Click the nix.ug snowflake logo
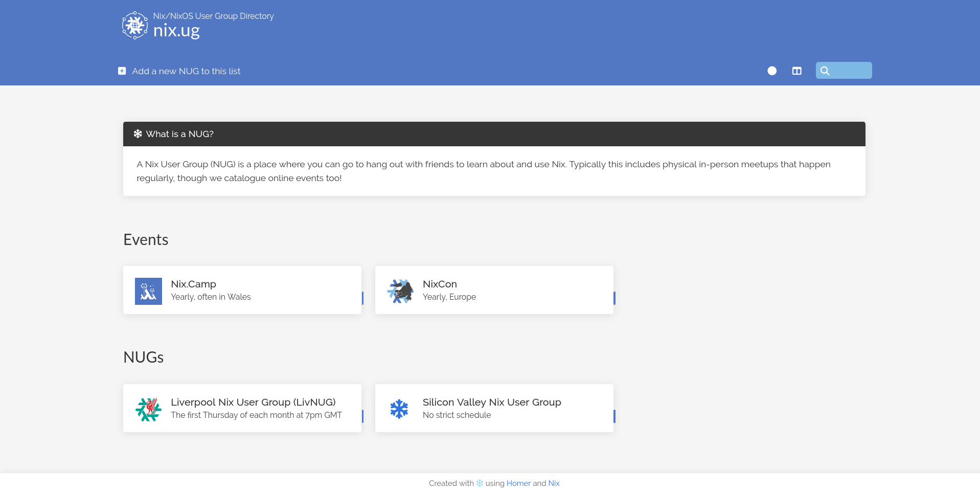Screen dimensions: 980x489 (x=135, y=25)
